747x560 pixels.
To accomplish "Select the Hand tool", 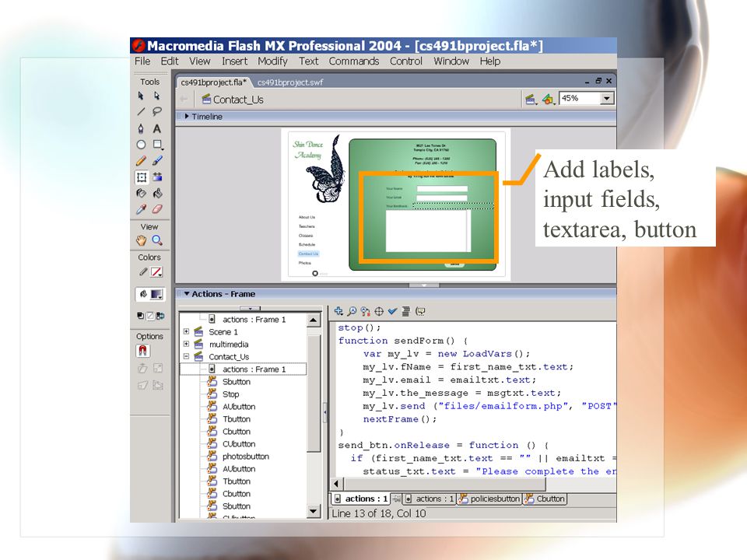I will (x=141, y=240).
